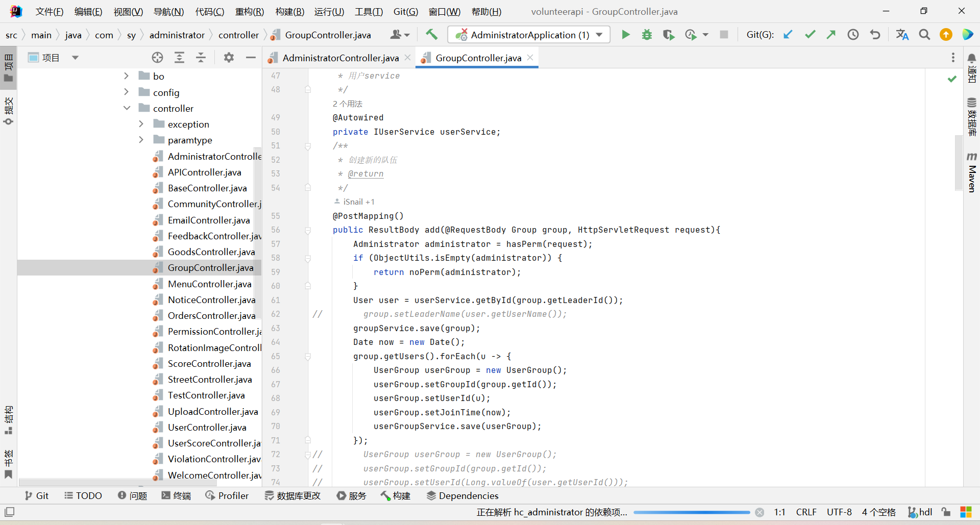Open the Database sidebar panel
980x525 pixels.
(x=972, y=117)
